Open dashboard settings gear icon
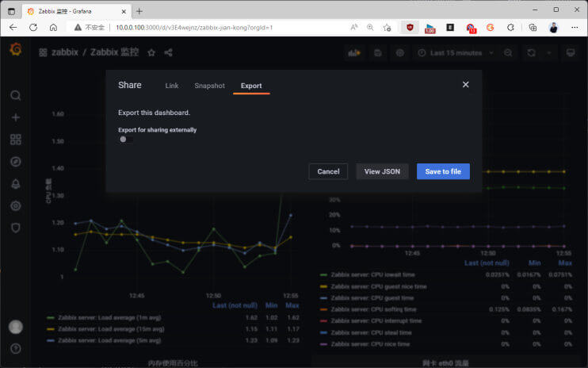The height and width of the screenshot is (368, 588). pyautogui.click(x=400, y=53)
